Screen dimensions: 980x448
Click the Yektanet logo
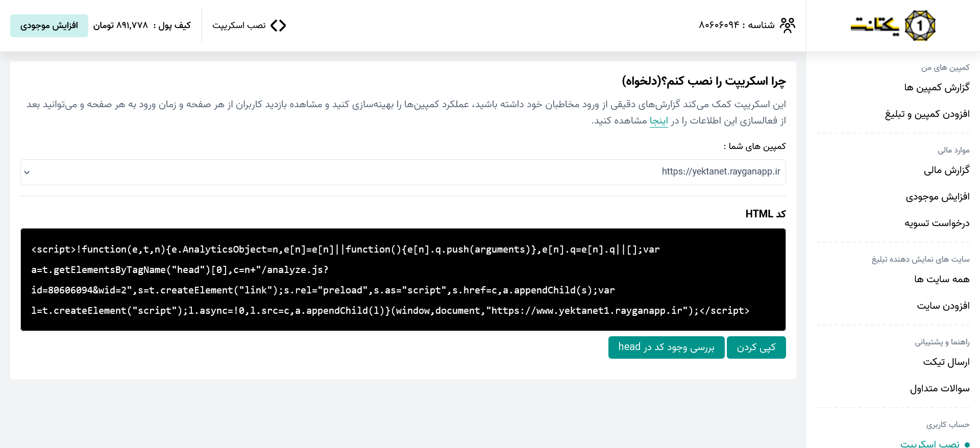tap(893, 26)
